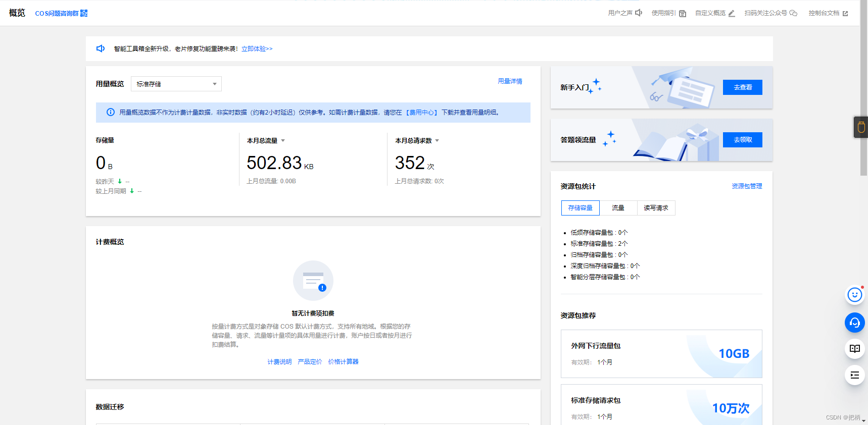This screenshot has width=868, height=425.
Task: Expand the 本月总请求数 dropdown arrow
Action: pyautogui.click(x=437, y=140)
